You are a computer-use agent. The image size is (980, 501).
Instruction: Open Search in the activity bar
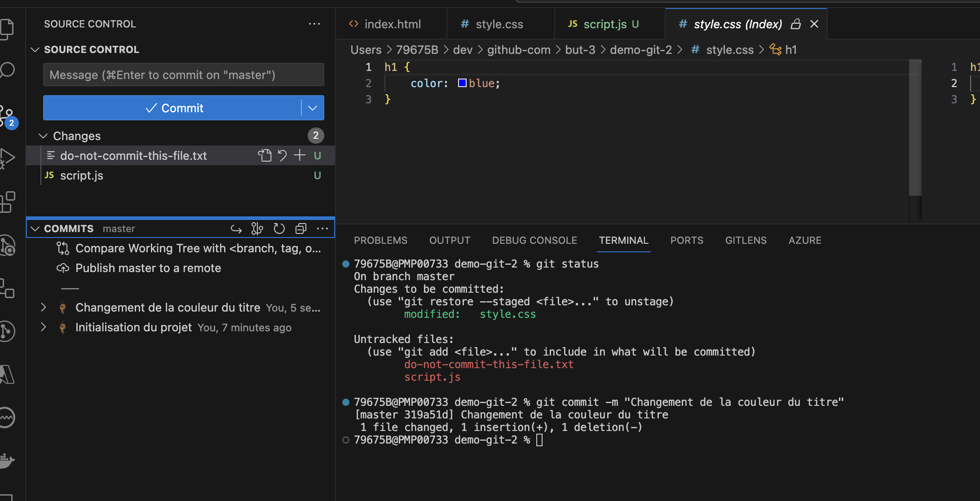pyautogui.click(x=7, y=70)
